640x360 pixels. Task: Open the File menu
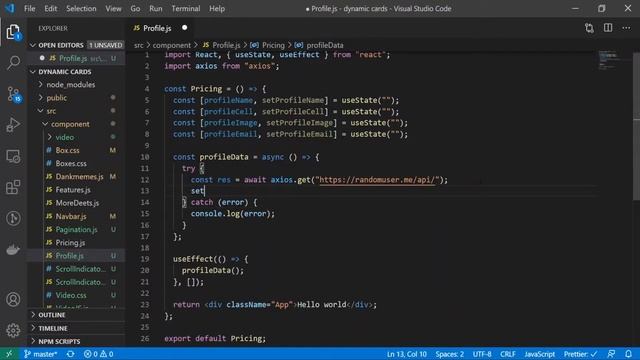tap(29, 9)
